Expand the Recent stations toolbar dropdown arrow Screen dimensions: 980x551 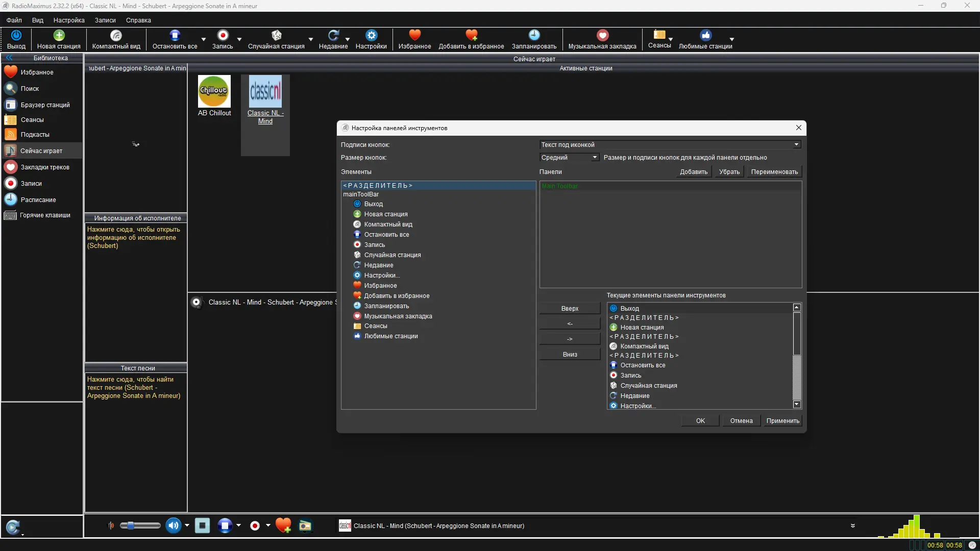click(x=348, y=39)
